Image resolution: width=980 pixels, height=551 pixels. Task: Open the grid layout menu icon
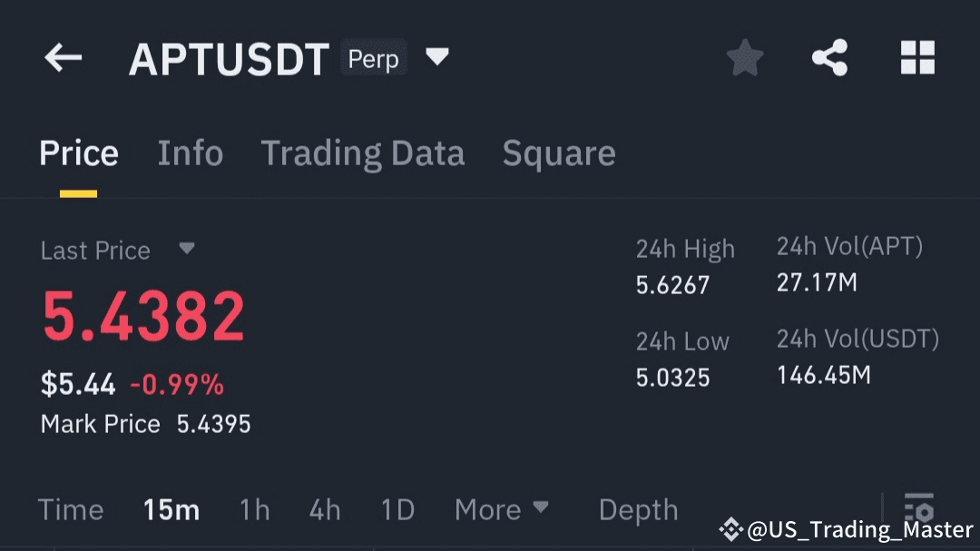(x=917, y=59)
